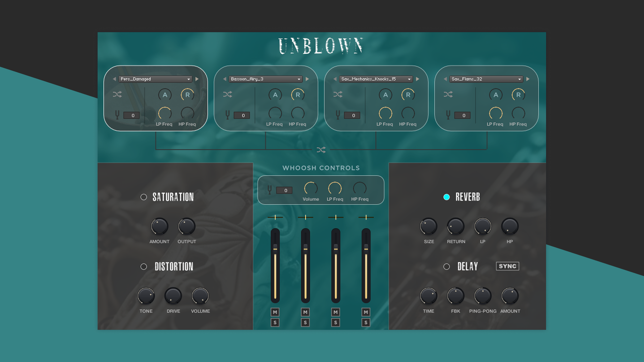
Task: Click the previous-sample arrow beside Sax_Flams_32
Action: click(x=445, y=79)
